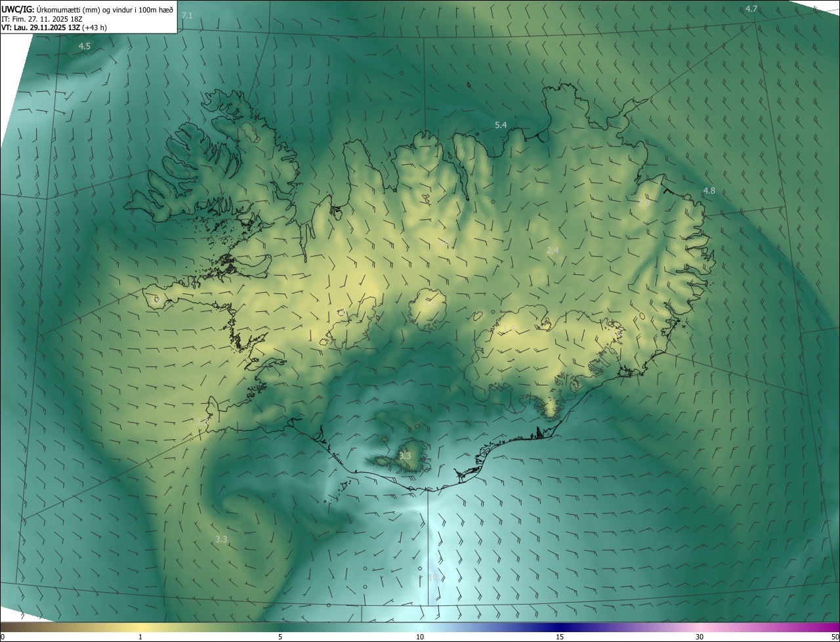Click the 'VT: Lau. 29.11.2025 13Z (+43 h)' line
The image size is (840, 642).
tap(54, 28)
